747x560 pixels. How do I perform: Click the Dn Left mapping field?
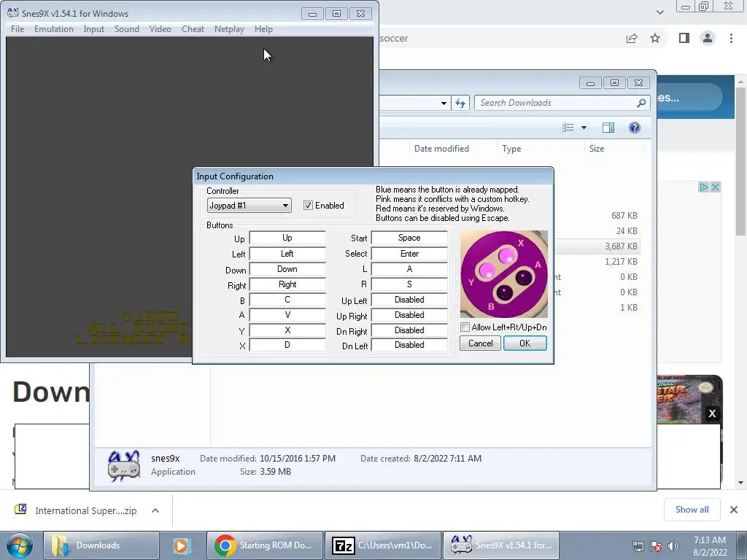(409, 345)
